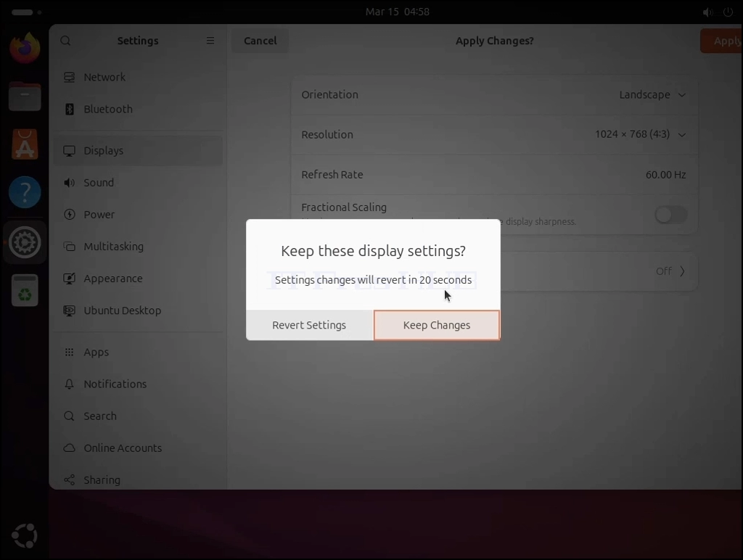Open the power menu in top bar
This screenshot has width=743, height=560.
[728, 12]
